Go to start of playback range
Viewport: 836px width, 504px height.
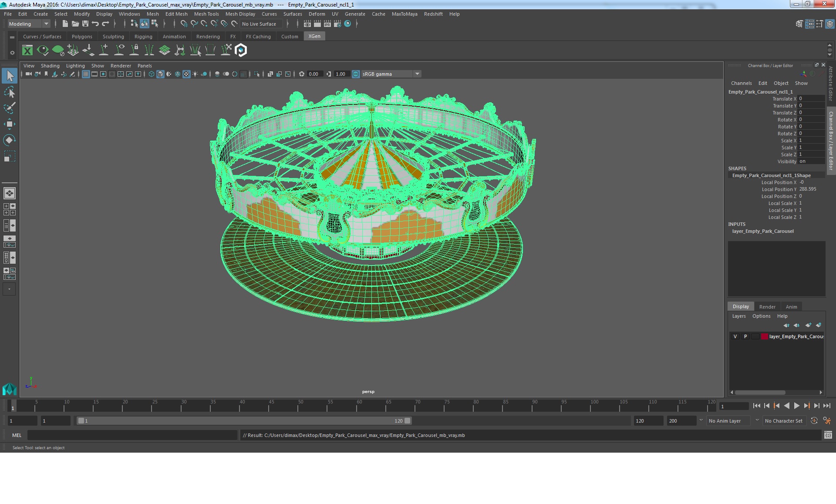756,406
